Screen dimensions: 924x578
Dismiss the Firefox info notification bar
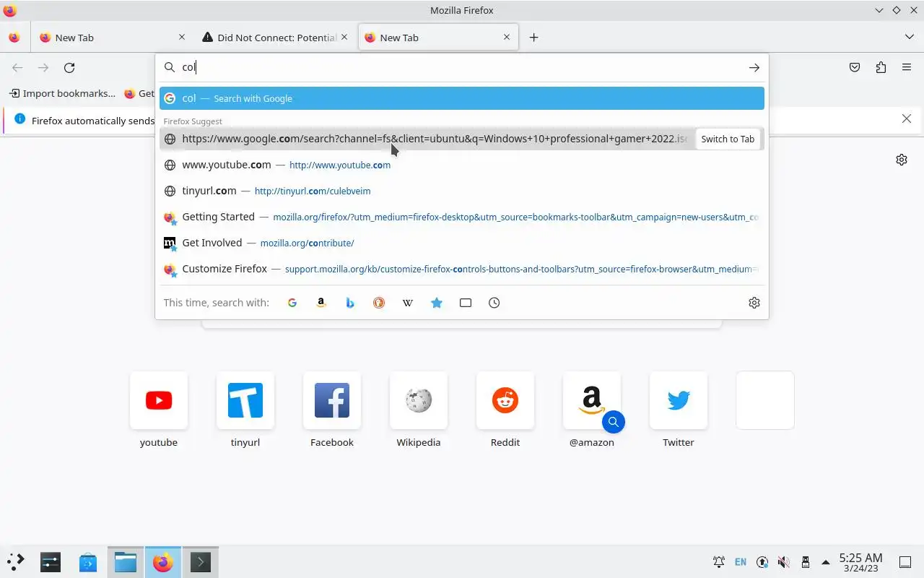point(907,118)
